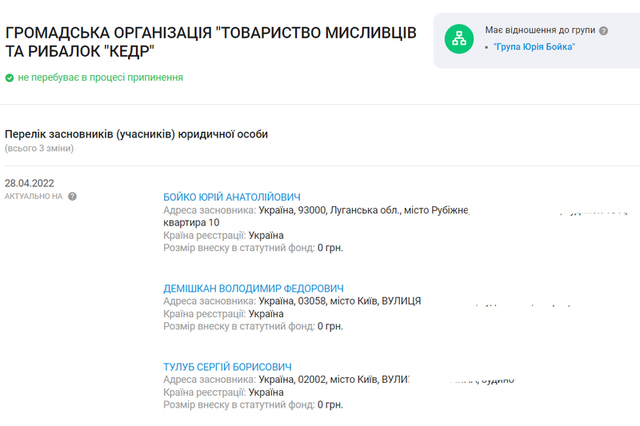Click the organization title 'Товариство мисливців та рибалок'

click(x=211, y=41)
